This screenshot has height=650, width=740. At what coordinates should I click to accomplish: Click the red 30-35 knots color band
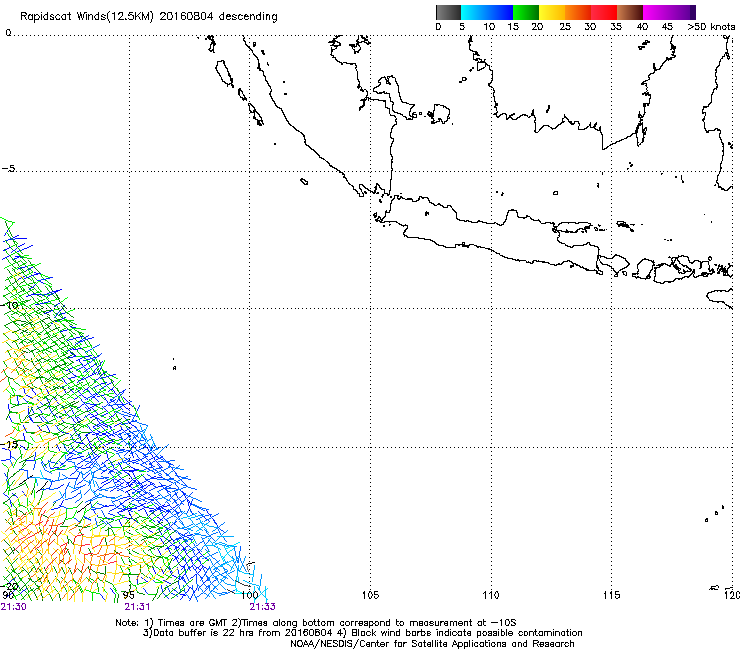(x=604, y=12)
